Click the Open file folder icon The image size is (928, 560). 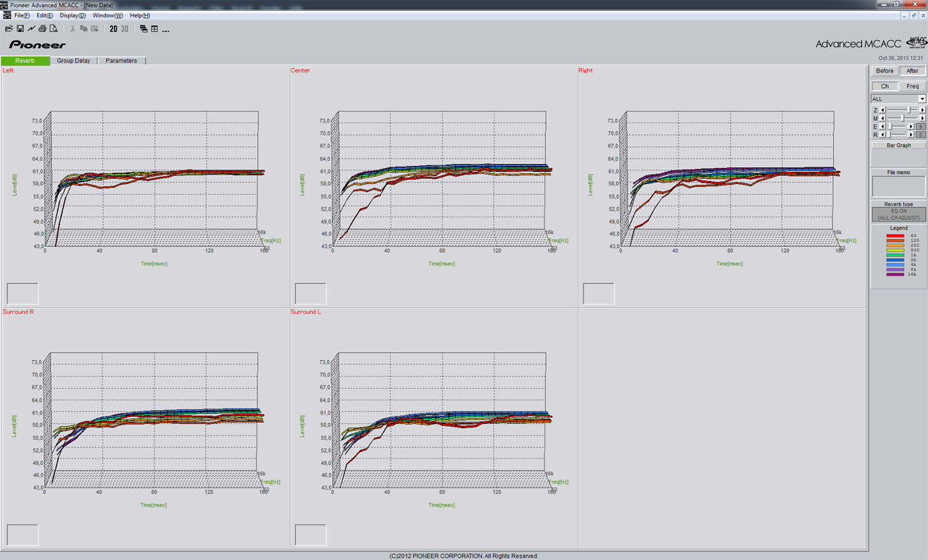coord(9,29)
